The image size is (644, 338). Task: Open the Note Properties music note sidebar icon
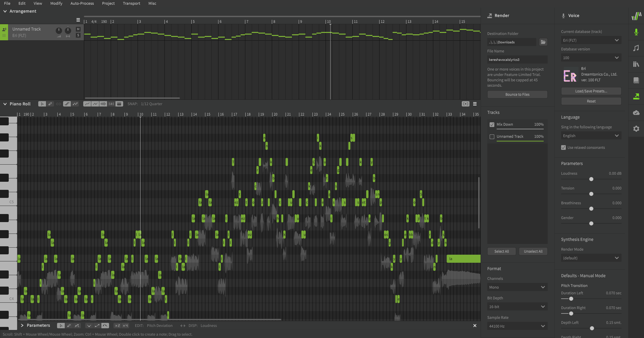point(636,48)
